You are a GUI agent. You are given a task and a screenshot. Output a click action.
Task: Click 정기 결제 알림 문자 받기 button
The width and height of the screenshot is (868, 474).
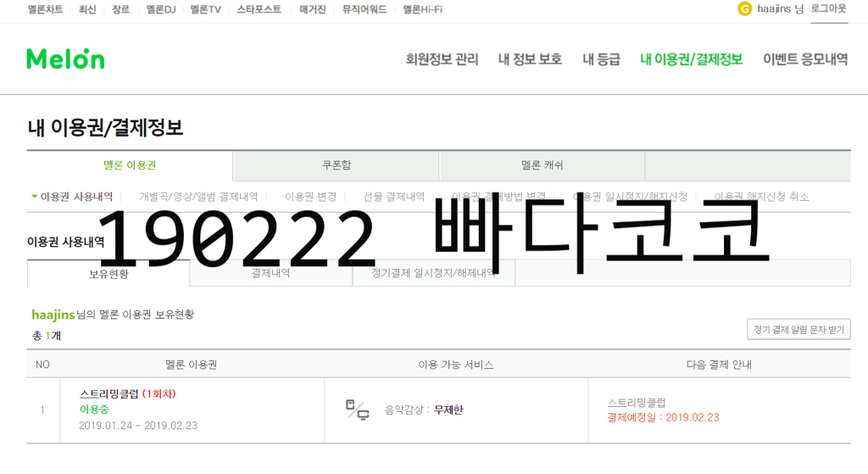coord(798,330)
